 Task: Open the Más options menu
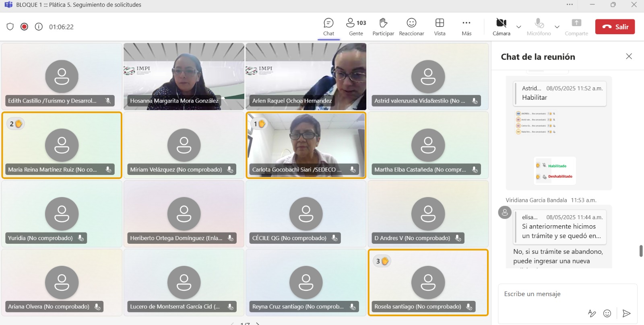pyautogui.click(x=466, y=27)
